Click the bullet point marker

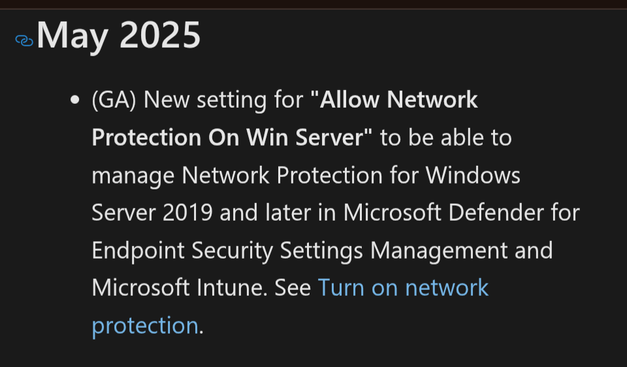[x=74, y=100]
